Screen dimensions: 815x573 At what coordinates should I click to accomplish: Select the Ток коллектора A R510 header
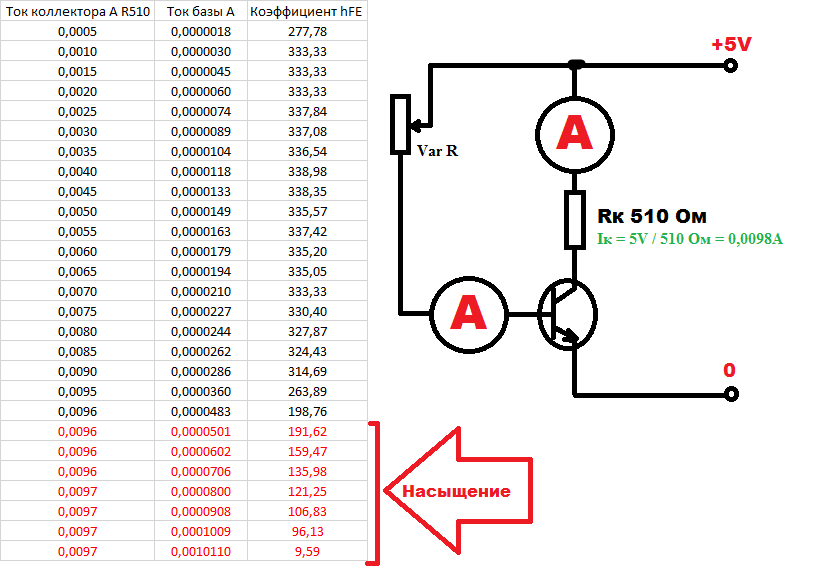tap(77, 11)
